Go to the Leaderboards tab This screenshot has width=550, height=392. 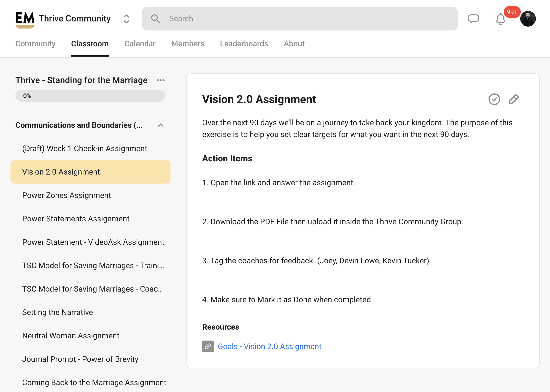click(x=244, y=44)
